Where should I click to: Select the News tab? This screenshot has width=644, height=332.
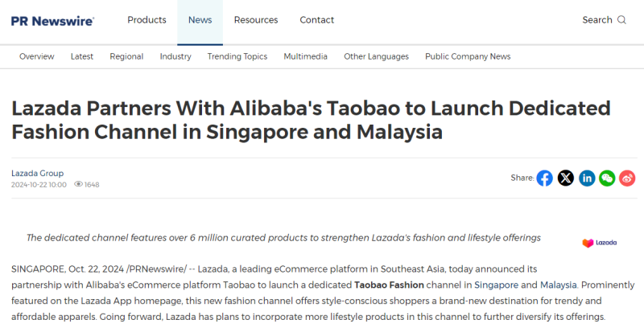click(200, 20)
